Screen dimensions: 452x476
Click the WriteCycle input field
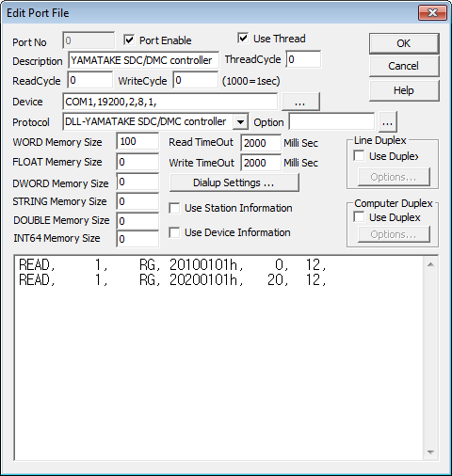(x=195, y=80)
